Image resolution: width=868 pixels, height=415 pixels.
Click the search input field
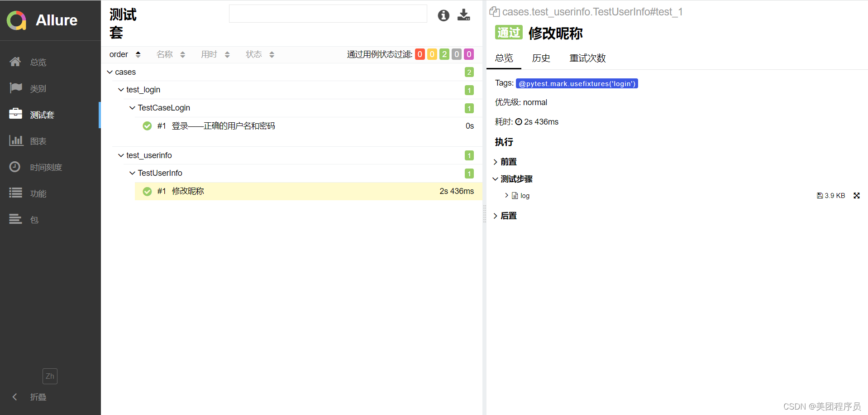point(328,14)
